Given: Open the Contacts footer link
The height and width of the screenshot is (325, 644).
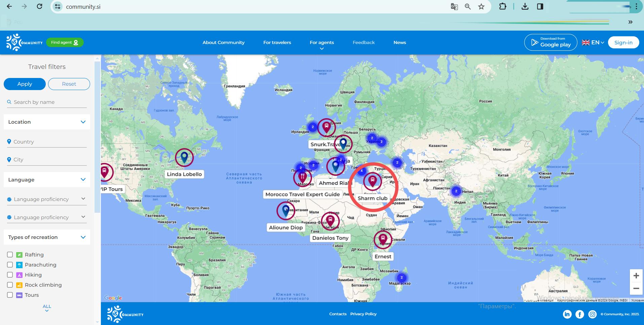Looking at the screenshot, I should [x=338, y=314].
